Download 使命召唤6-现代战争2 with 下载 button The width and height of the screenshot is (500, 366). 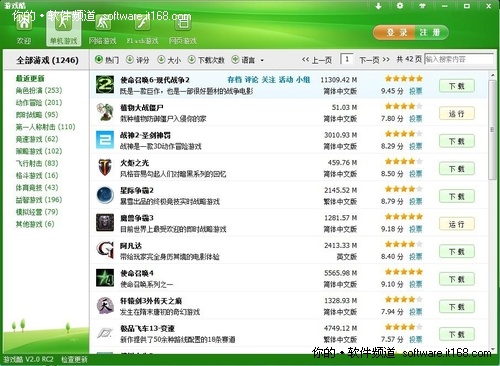tap(457, 86)
